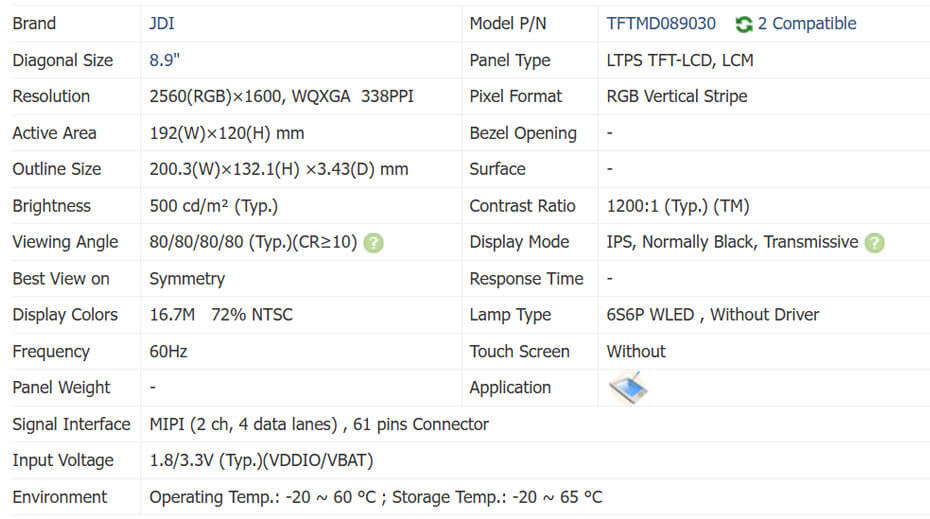Click the help icon beside Display Mode

(874, 242)
